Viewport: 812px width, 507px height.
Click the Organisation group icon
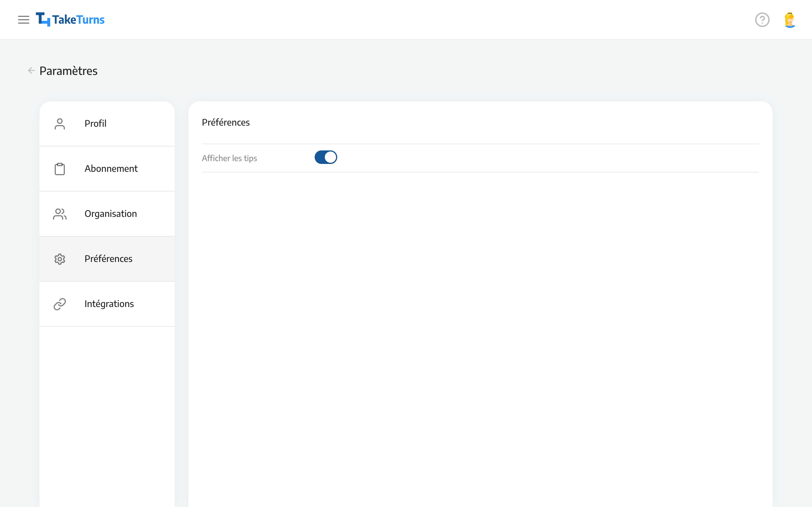point(59,213)
